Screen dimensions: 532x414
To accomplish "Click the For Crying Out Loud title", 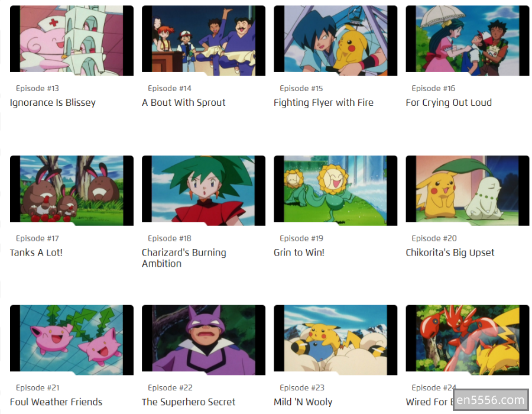I will [449, 102].
